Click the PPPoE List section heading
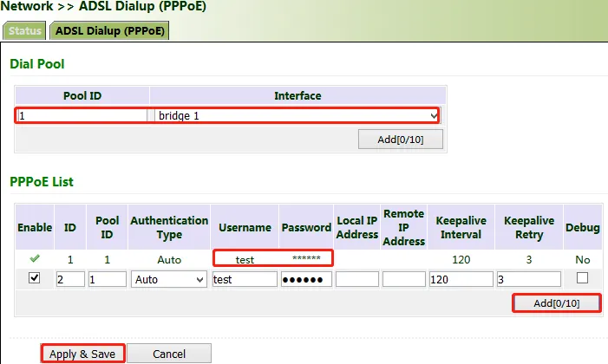Viewport: 608px width, 364px height. point(42,182)
